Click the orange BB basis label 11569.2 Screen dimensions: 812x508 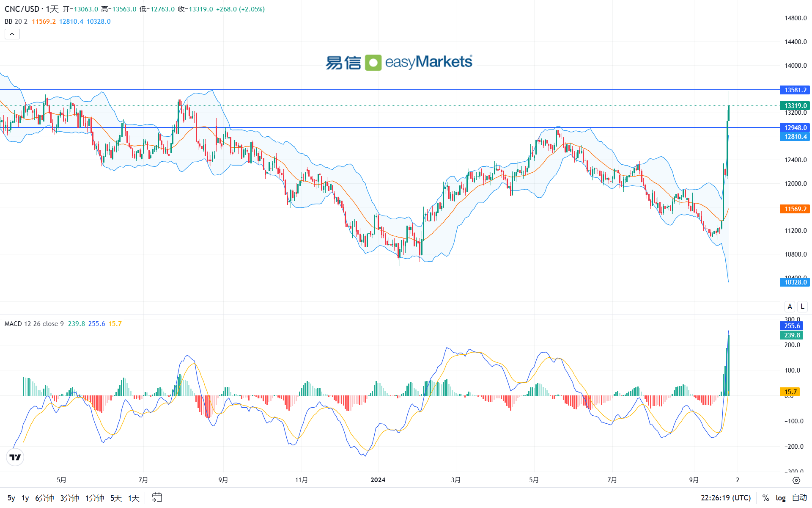(x=795, y=209)
